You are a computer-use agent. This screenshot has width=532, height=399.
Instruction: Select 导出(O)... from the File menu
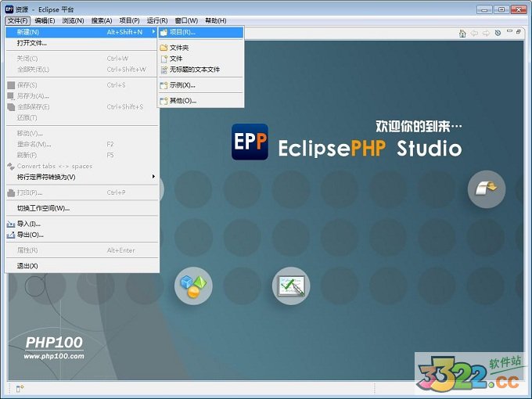pos(81,235)
